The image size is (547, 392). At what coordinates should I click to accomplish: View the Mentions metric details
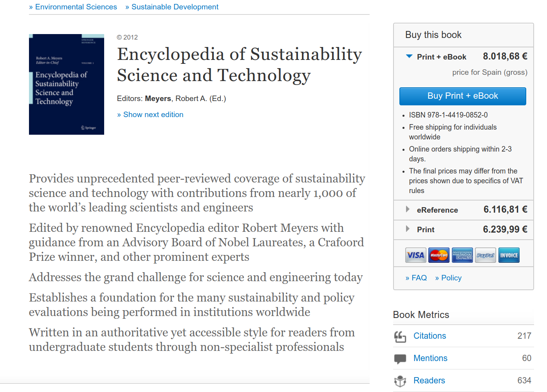[x=430, y=358]
